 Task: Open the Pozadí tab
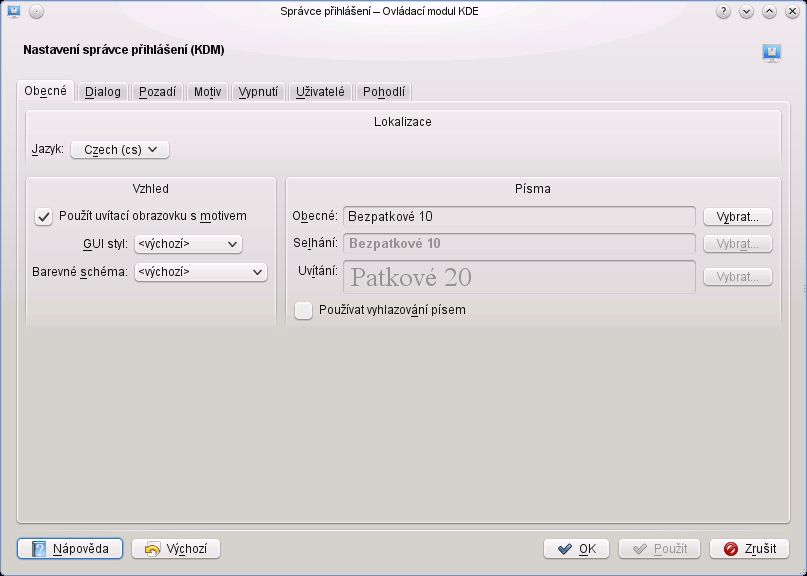(x=157, y=92)
